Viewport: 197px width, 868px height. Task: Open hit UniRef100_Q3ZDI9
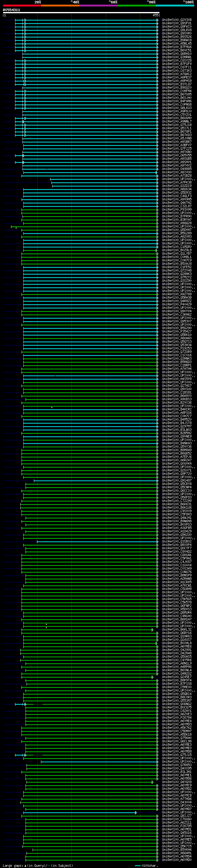click(177, 186)
